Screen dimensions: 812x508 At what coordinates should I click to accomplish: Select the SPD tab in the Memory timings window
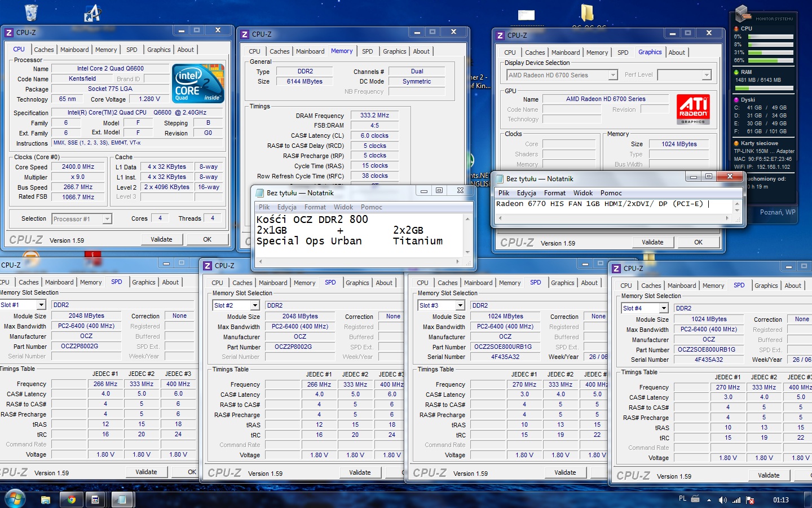coord(368,51)
